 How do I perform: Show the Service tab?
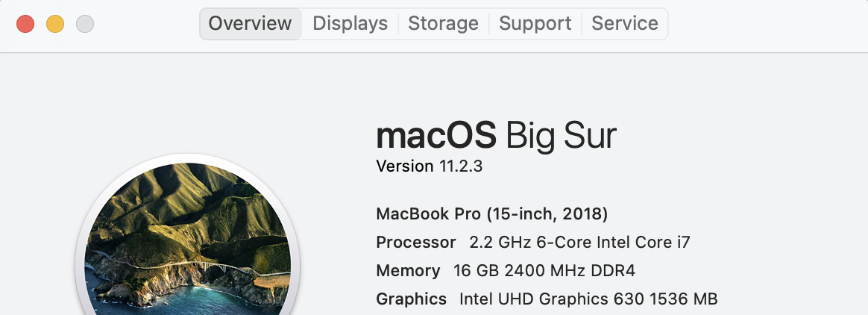pyautogui.click(x=624, y=23)
